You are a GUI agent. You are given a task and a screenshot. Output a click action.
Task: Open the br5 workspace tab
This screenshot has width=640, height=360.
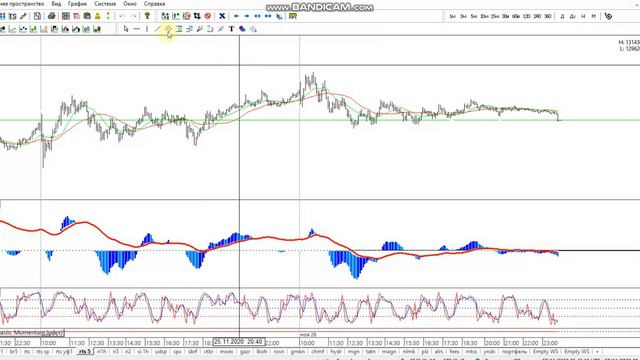14,351
